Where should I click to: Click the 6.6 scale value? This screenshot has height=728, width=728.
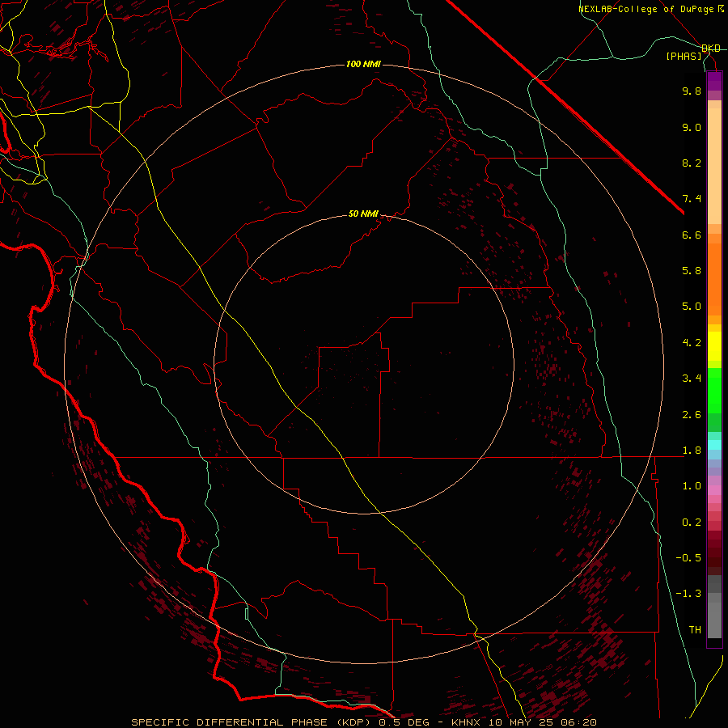click(x=692, y=235)
